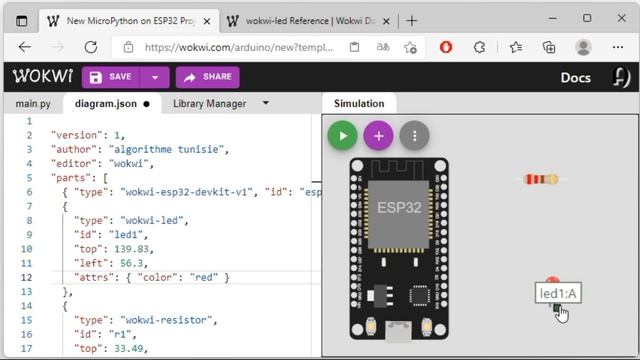Viewport: 640px width, 360px height.
Task: Switch to the main.py tab
Action: [33, 104]
